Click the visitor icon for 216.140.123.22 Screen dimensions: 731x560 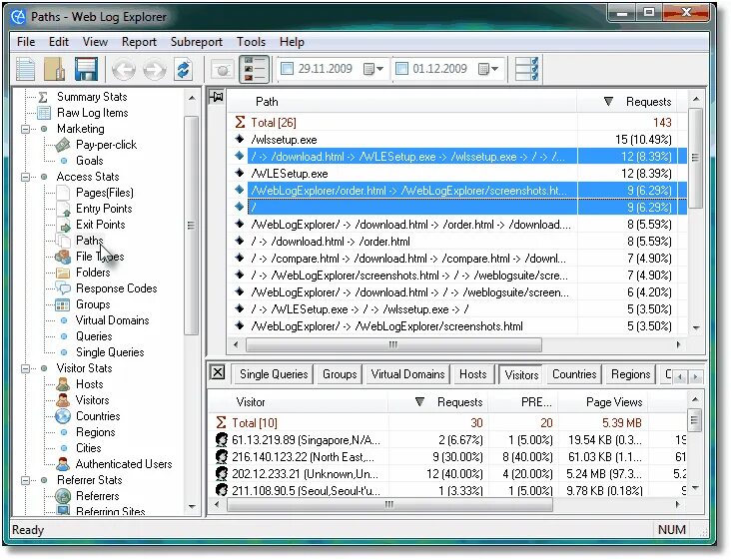click(222, 456)
